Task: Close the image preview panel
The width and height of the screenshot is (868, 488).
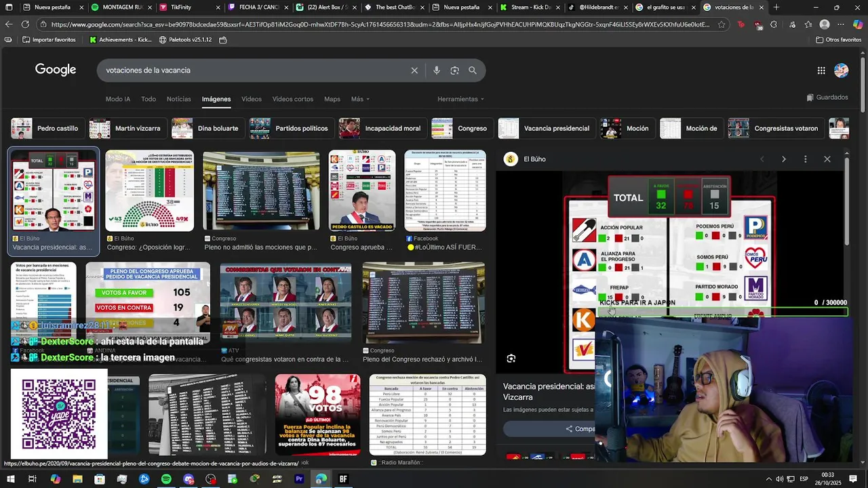Action: (x=827, y=159)
